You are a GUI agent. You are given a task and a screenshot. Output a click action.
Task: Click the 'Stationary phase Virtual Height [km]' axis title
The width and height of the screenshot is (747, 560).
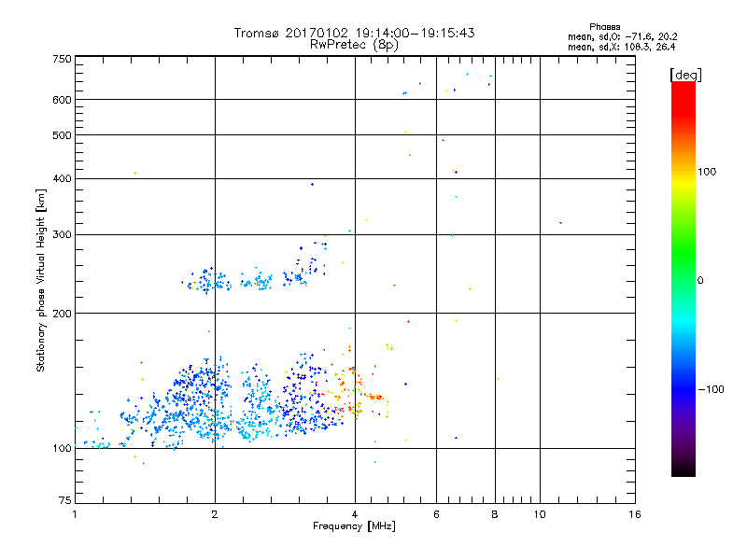(x=40, y=281)
